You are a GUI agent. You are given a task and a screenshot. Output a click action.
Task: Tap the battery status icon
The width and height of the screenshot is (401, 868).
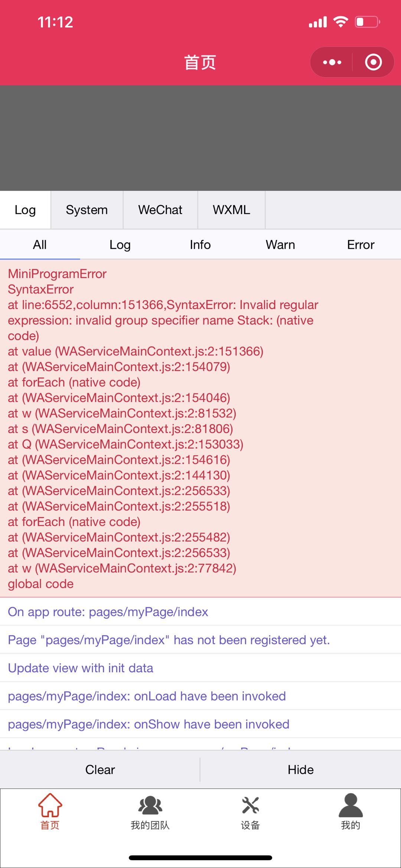coord(367,22)
